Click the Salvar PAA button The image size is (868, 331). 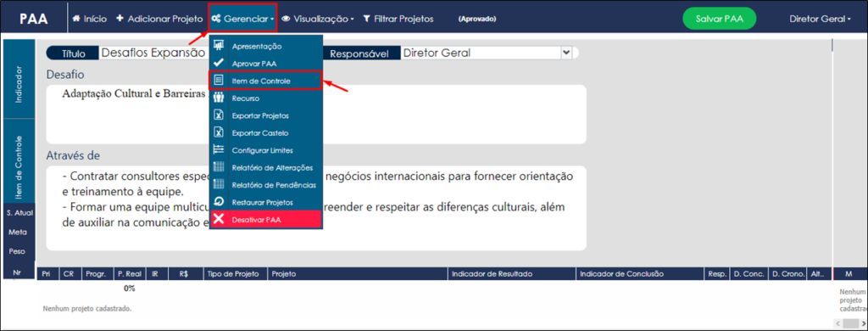coord(719,19)
